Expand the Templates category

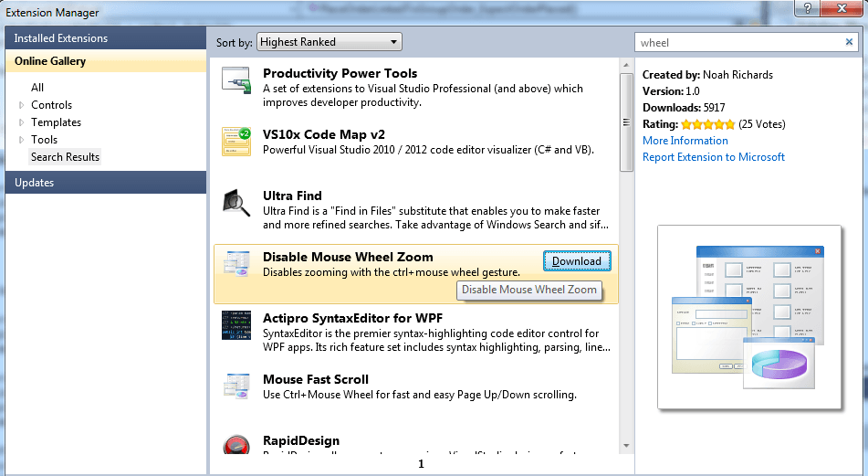[x=22, y=122]
